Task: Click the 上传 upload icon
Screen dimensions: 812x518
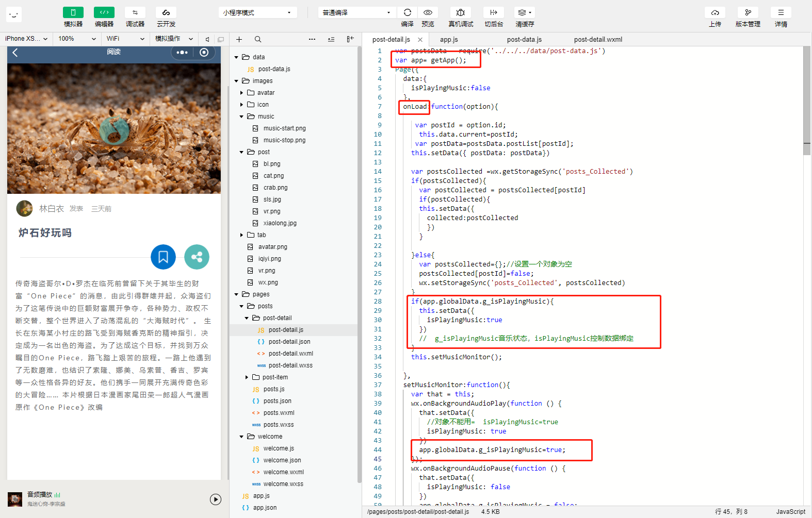Action: (x=715, y=12)
